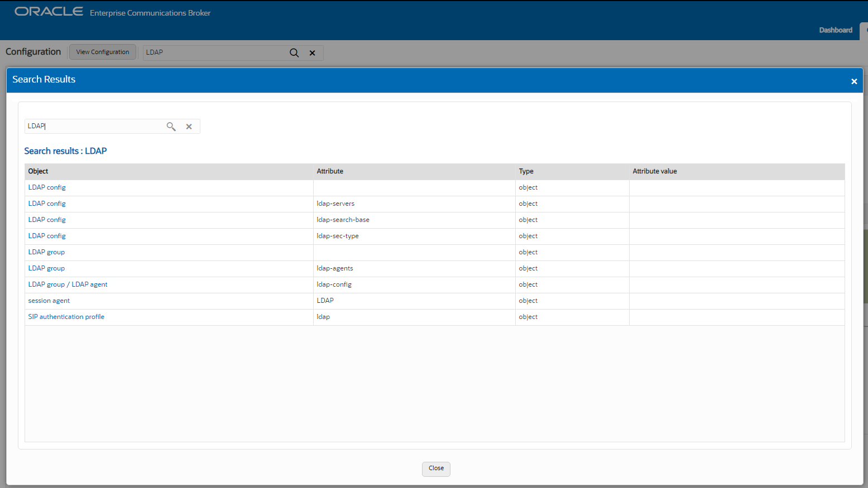Image resolution: width=868 pixels, height=488 pixels.
Task: Click the Search results : LDAP heading
Action: coord(65,151)
